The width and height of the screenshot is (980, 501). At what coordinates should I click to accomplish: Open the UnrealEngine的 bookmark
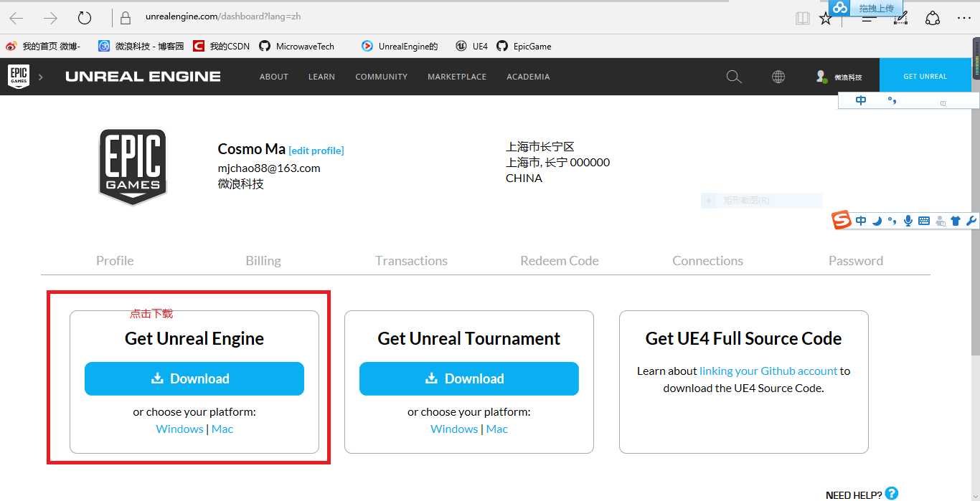click(x=400, y=46)
